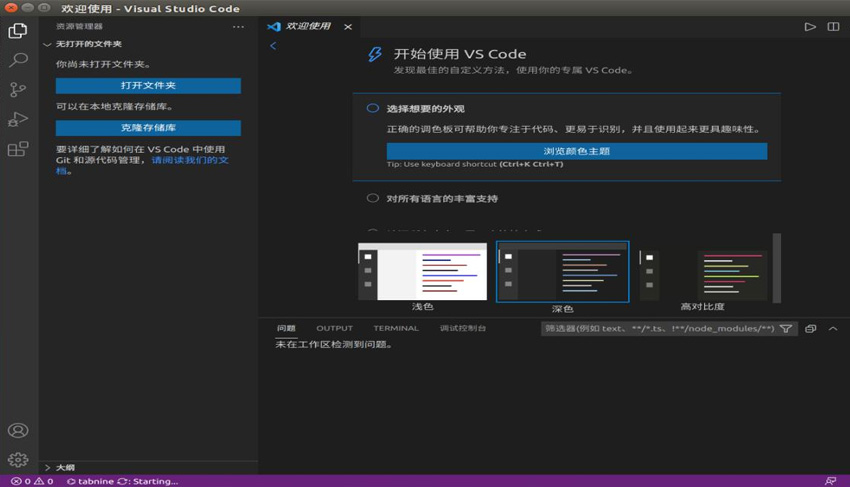The image size is (850, 487).
Task: Open the Source Control view
Action: pos(18,89)
